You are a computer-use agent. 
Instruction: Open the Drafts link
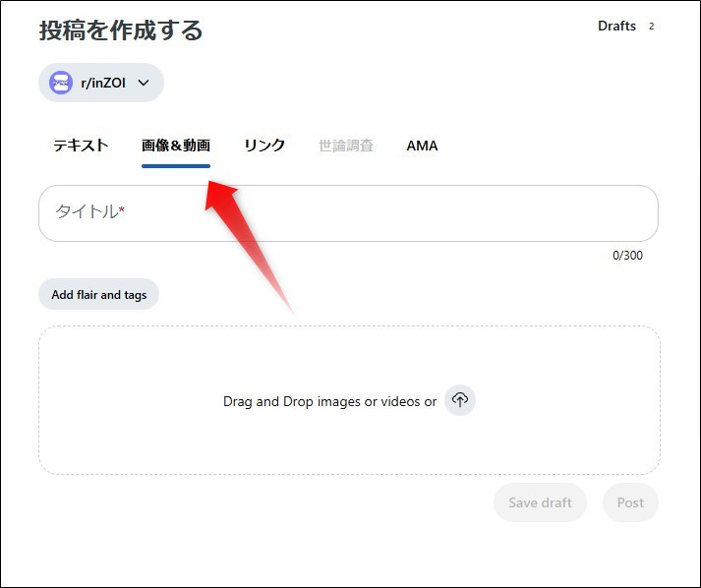click(x=617, y=26)
